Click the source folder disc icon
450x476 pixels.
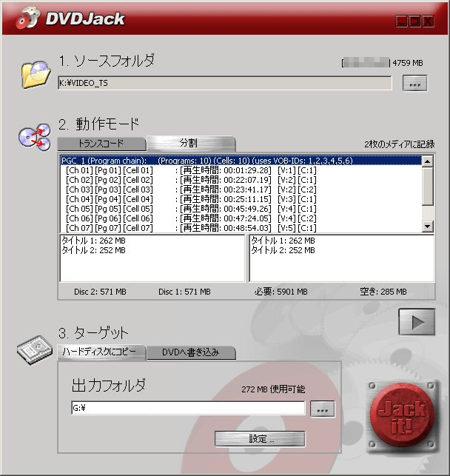[x=36, y=75]
